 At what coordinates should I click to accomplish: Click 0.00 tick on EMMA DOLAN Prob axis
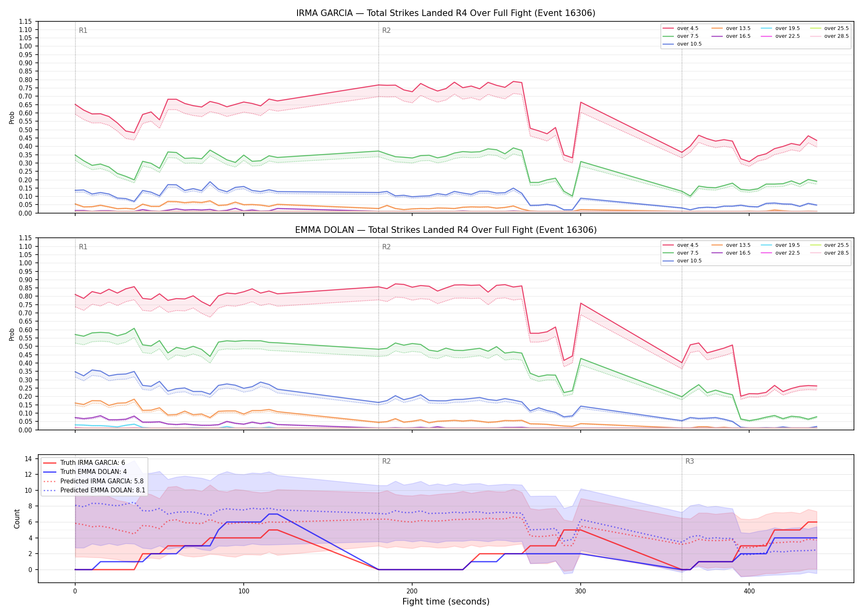tap(25, 430)
